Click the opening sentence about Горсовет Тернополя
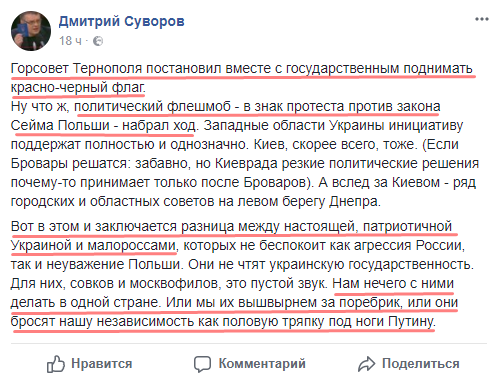 click(242, 78)
